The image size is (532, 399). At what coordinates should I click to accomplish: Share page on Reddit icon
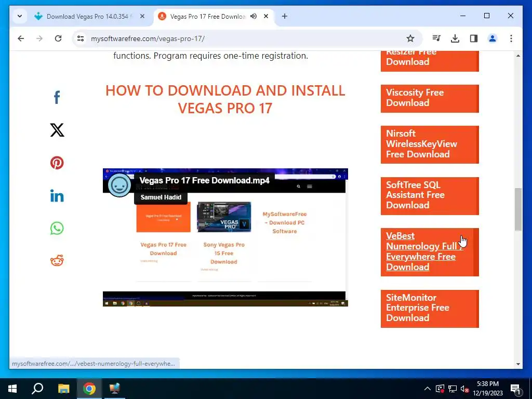pos(57,261)
